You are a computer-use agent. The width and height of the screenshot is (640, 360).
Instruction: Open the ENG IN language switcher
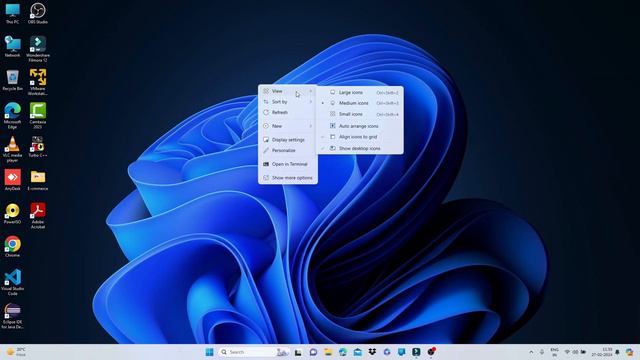(554, 352)
